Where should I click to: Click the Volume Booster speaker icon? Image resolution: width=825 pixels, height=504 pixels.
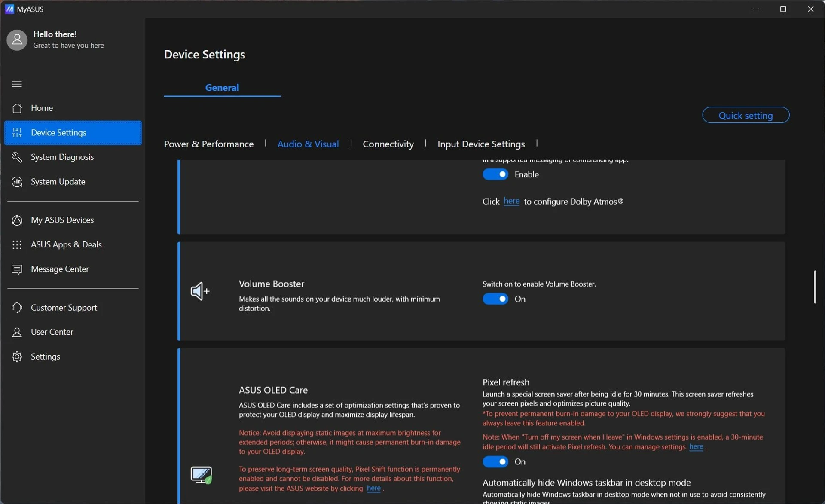point(200,291)
